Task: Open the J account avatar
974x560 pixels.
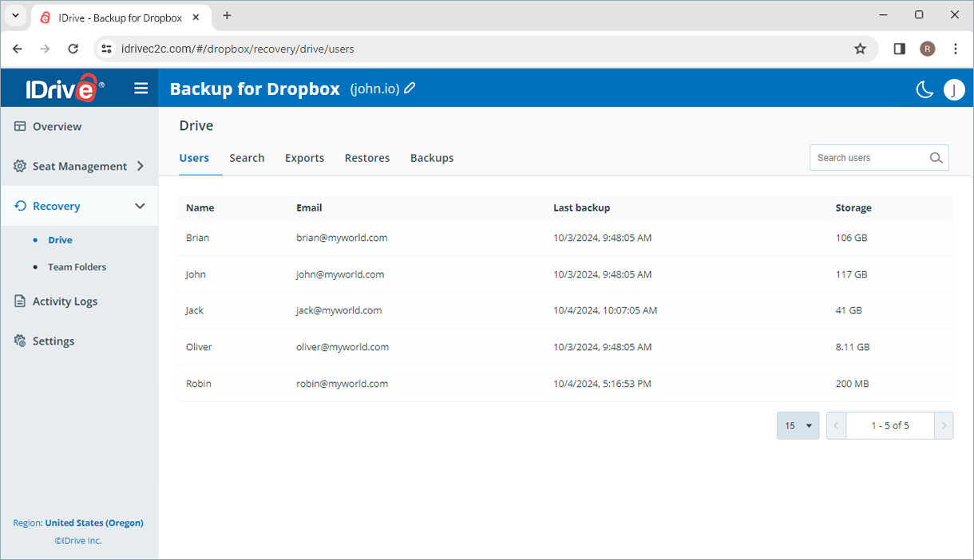Action: tap(954, 89)
